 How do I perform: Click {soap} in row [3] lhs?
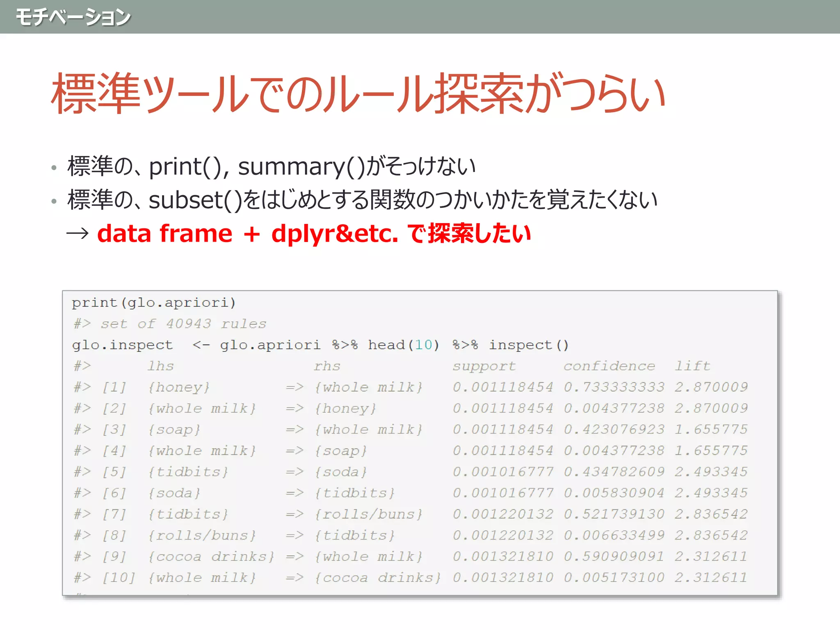(174, 430)
